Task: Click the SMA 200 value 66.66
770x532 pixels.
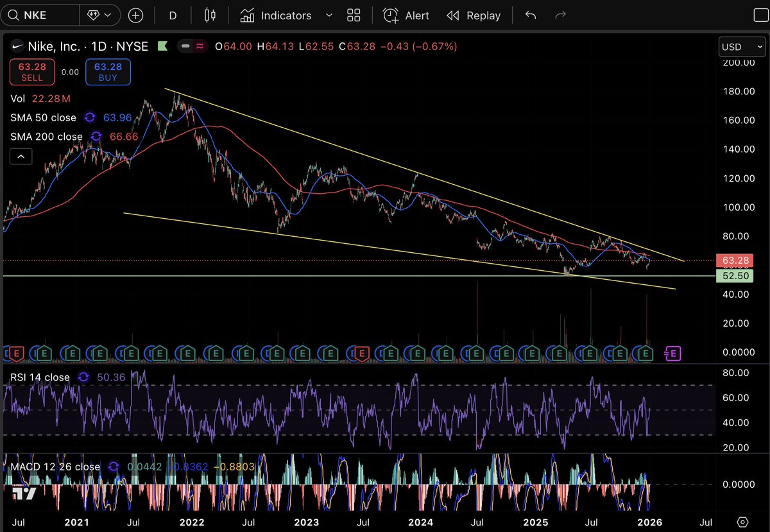Action: [x=124, y=136]
